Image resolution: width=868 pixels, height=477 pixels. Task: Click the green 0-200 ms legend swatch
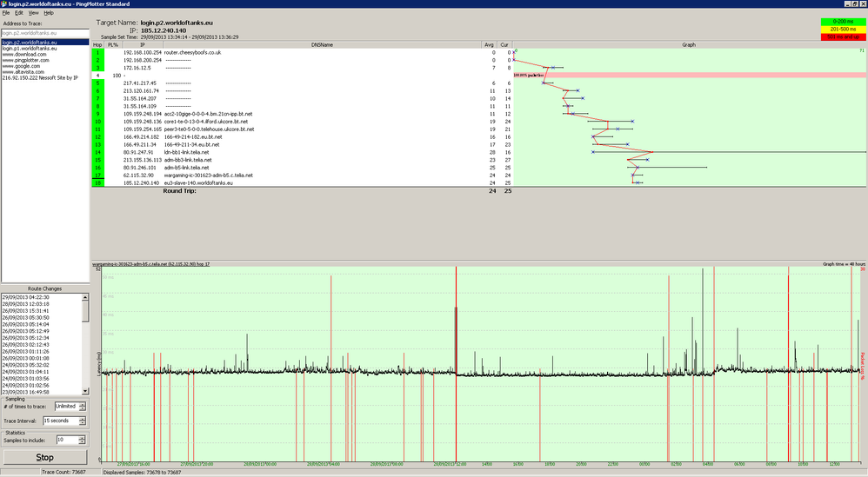(843, 22)
